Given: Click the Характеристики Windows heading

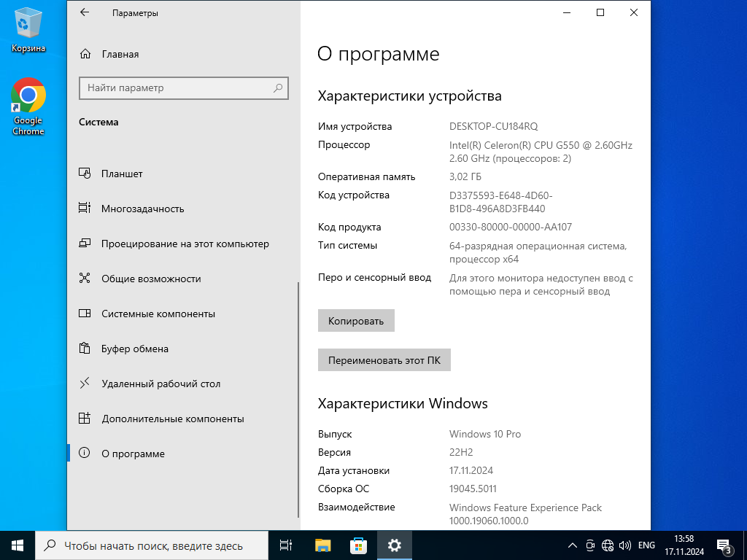Looking at the screenshot, I should 403,403.
